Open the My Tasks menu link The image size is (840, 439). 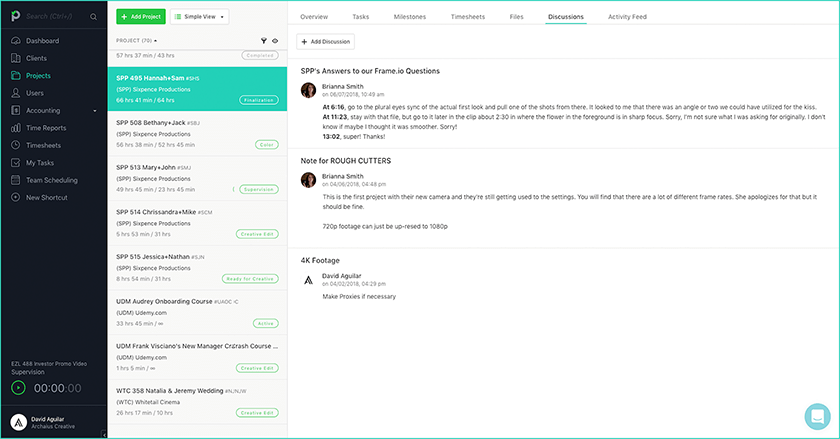tap(40, 163)
